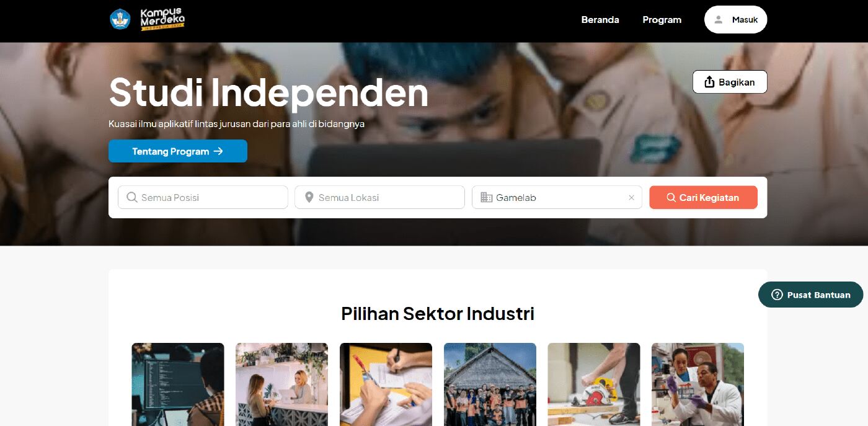Click the Kemdikbud emblem logo

point(120,19)
